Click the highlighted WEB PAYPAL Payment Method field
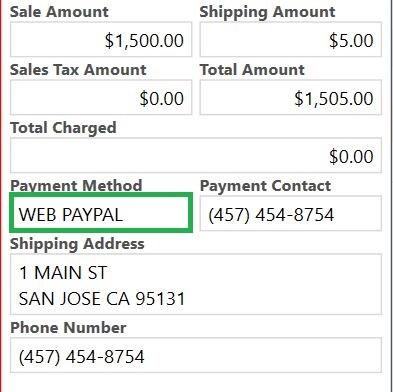This screenshot has height=392, width=393. point(101,213)
